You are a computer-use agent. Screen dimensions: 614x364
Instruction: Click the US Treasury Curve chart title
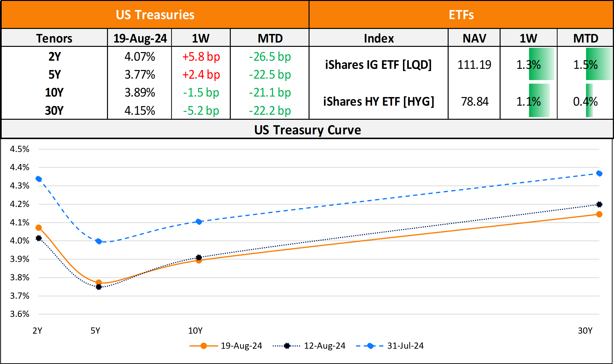click(x=307, y=130)
